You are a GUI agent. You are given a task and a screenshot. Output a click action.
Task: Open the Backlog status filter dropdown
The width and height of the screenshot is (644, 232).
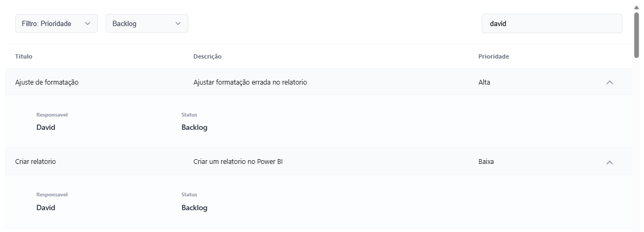146,23
